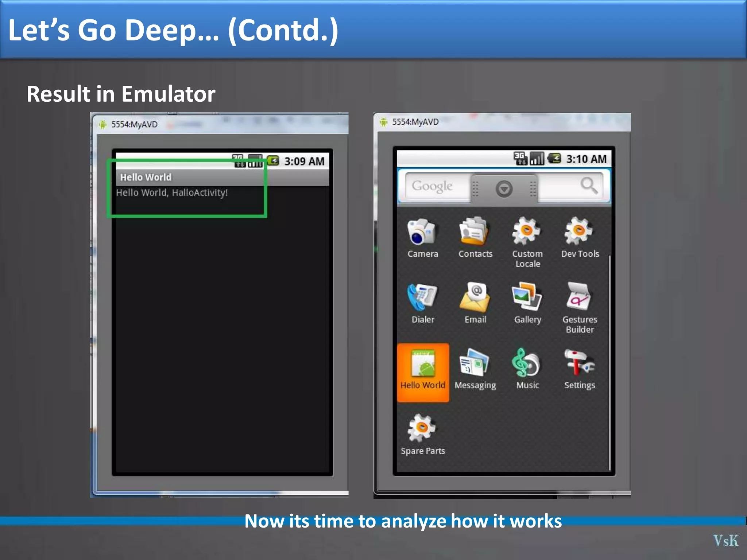Click the Android icon of left 5554:MyAVD window

[x=103, y=124]
